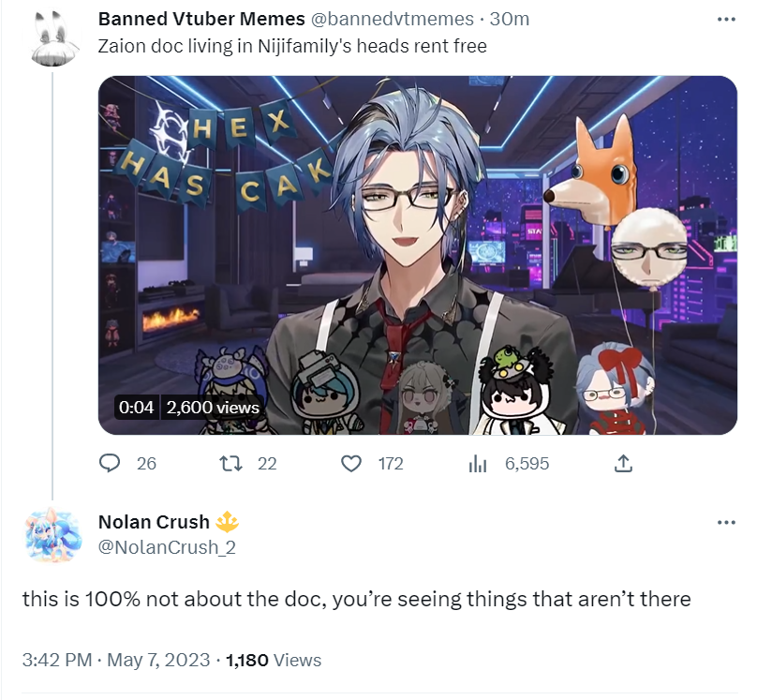
Task: Open the 30m timestamp link
Action: point(510,19)
